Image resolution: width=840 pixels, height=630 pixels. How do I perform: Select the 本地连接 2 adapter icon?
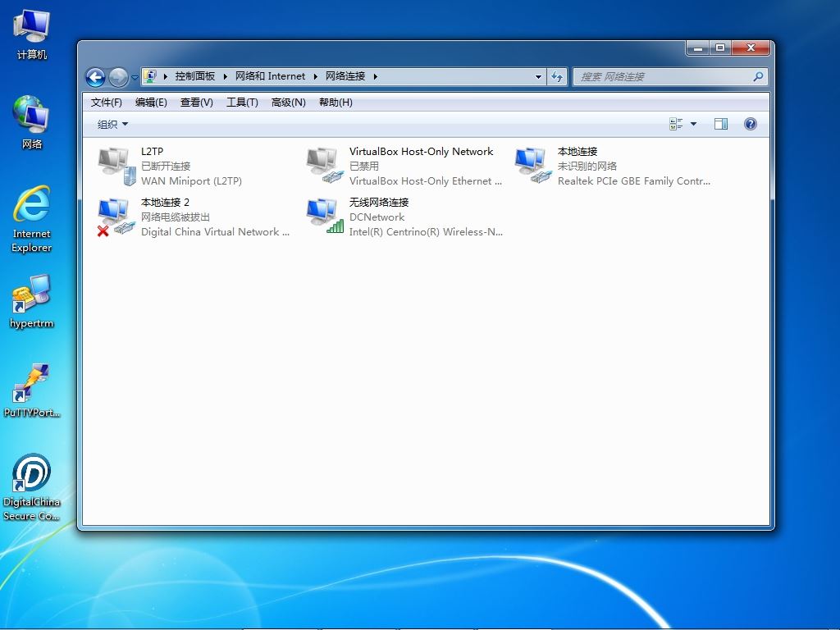116,217
